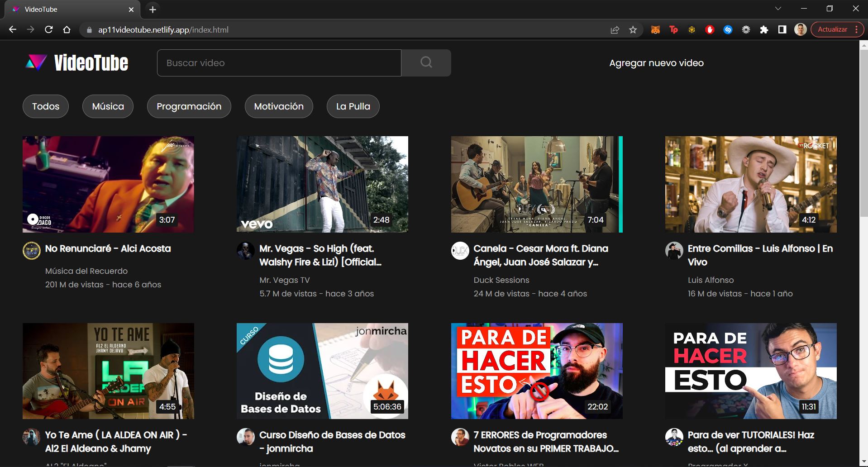Select the Motivación category filter
This screenshot has height=467, width=868.
point(279,106)
